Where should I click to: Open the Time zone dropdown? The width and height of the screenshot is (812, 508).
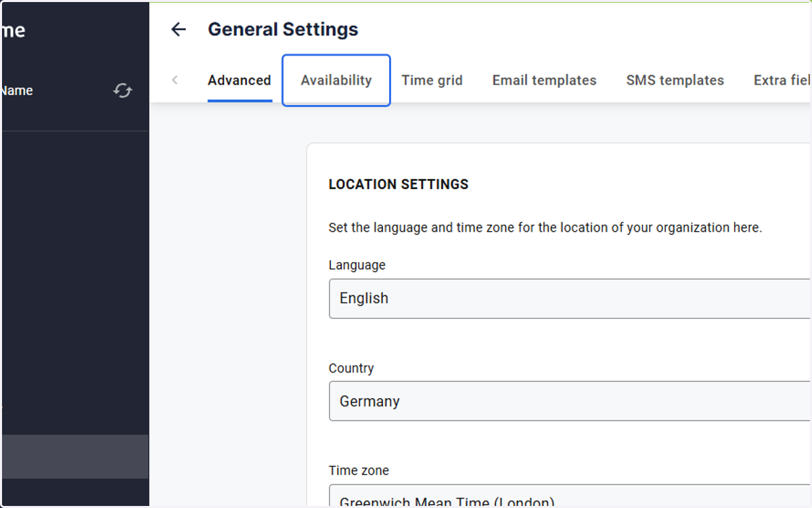[x=570, y=495]
